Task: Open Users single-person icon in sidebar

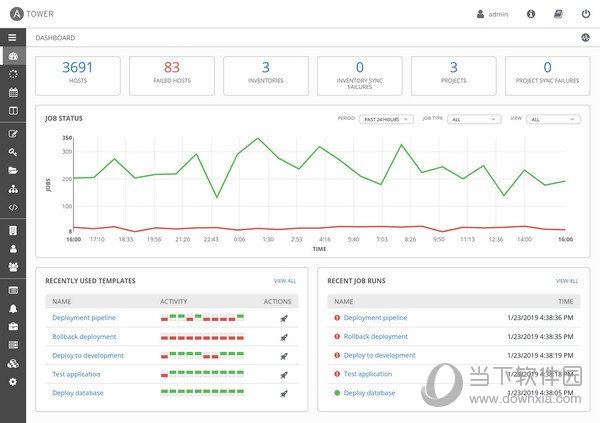Action: coord(13,249)
